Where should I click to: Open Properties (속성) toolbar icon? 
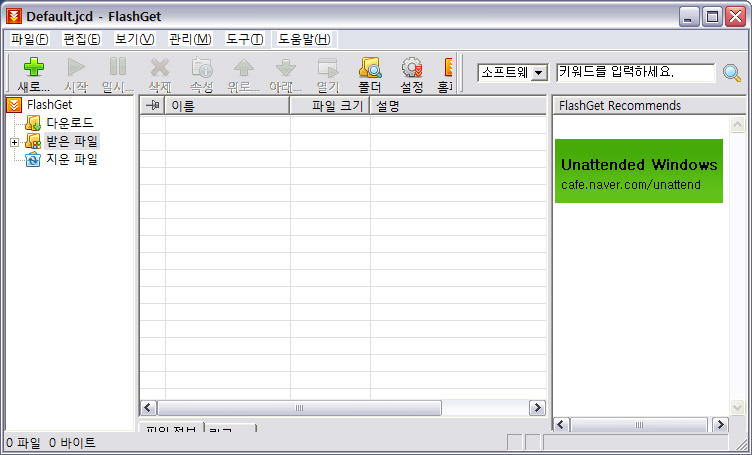pos(202,67)
